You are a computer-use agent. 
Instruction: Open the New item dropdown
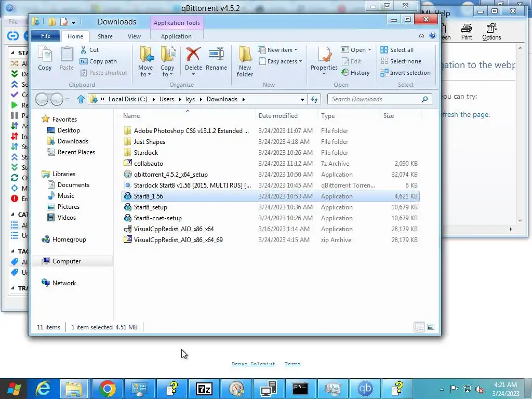coord(277,50)
